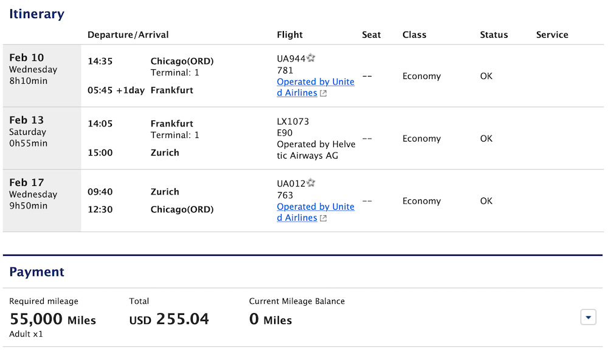Click the Status column header
Viewport: 608px width, 364px height.
[x=494, y=35]
